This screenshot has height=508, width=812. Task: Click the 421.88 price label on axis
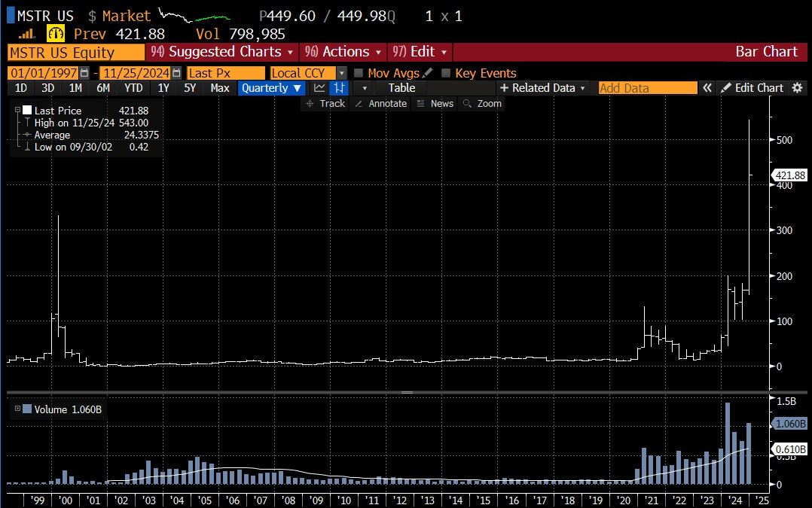789,175
